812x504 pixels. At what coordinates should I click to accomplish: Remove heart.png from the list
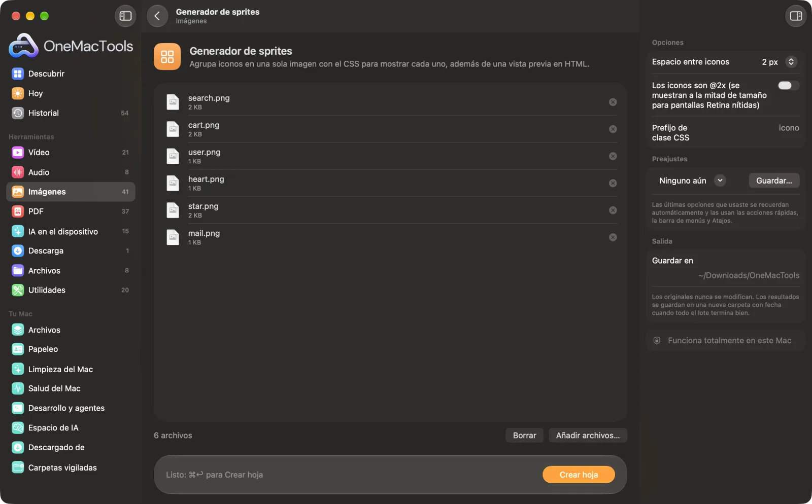[613, 183]
